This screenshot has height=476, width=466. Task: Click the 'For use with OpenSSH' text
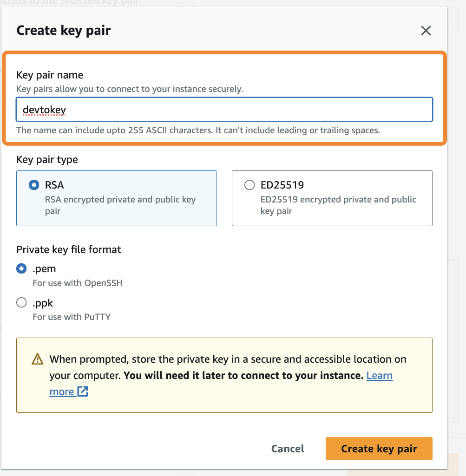pyautogui.click(x=78, y=283)
